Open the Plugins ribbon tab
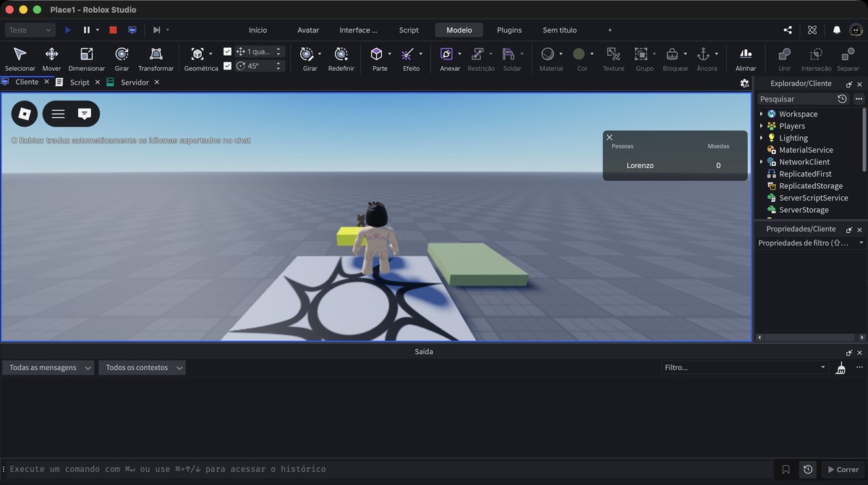The height and width of the screenshot is (485, 868). click(509, 30)
